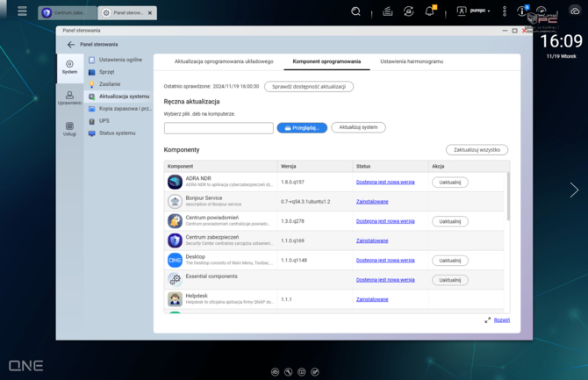The image size is (588, 380).
Task: Select System category in sidebar
Action: pos(69,68)
